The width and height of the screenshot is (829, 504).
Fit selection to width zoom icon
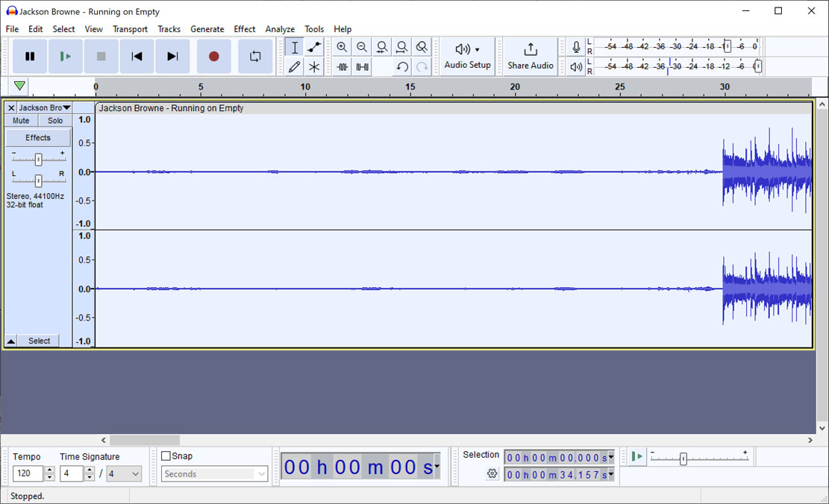pyautogui.click(x=382, y=47)
